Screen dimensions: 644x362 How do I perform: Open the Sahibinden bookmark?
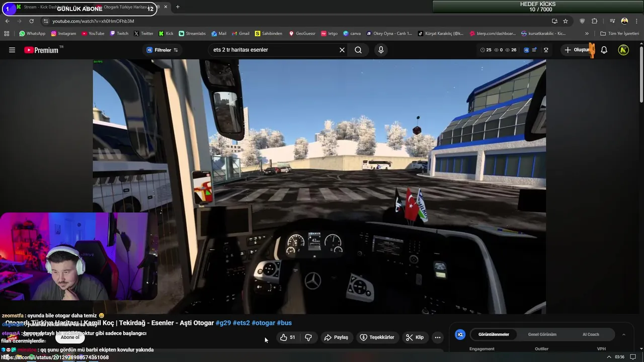[268, 34]
